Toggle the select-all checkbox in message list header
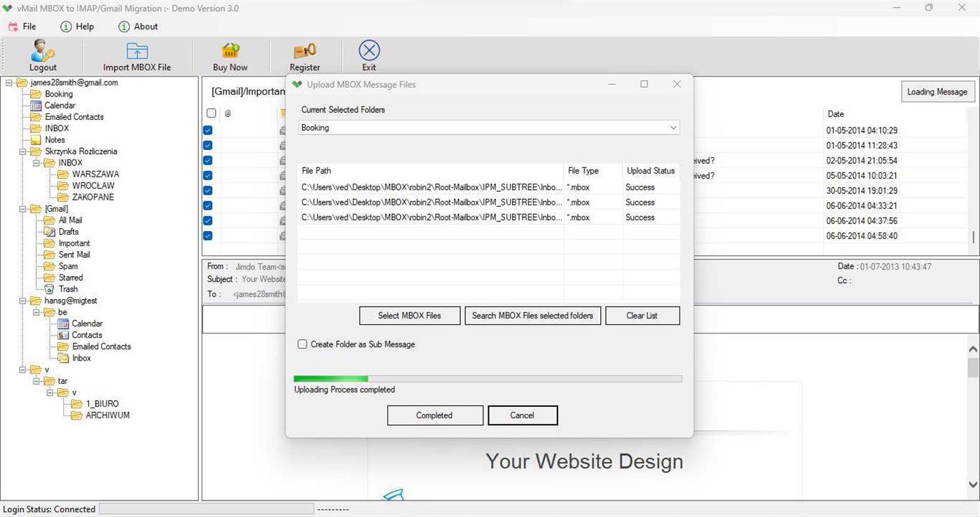980x517 pixels. point(212,113)
